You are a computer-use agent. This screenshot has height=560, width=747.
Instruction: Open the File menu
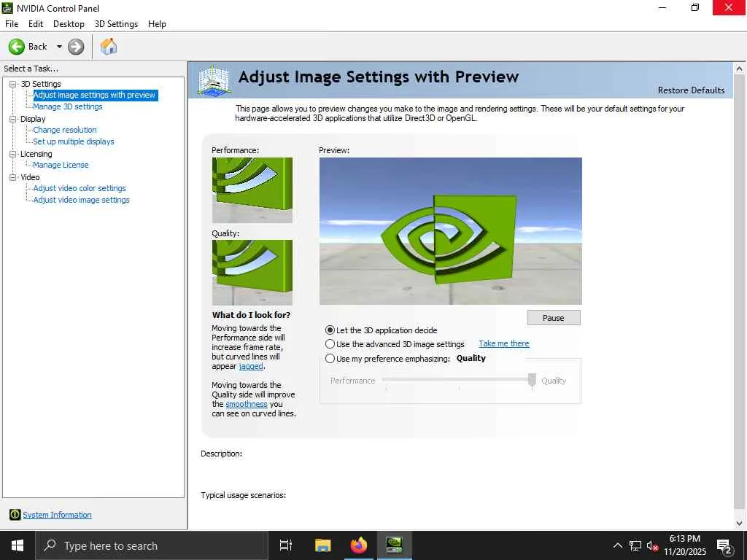click(12, 24)
